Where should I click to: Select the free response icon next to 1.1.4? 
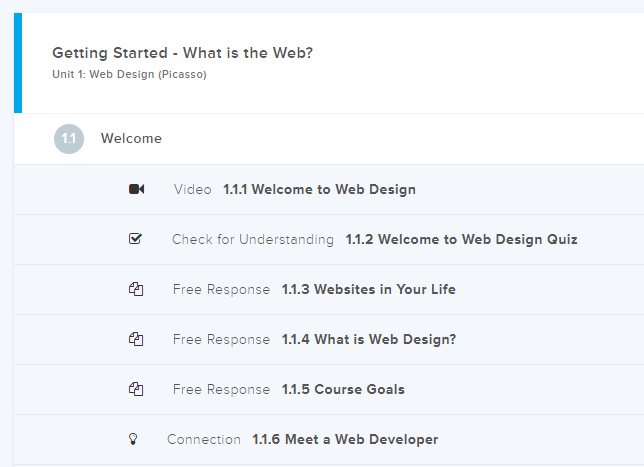click(136, 339)
